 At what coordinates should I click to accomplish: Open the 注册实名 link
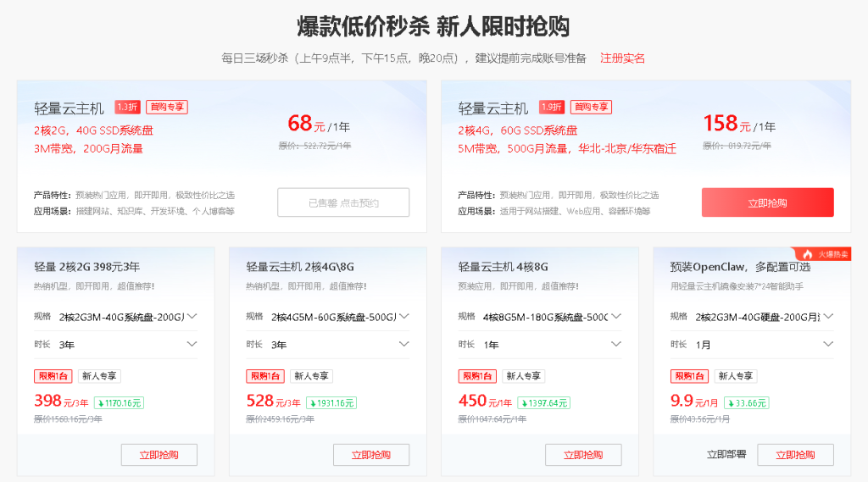(x=622, y=58)
